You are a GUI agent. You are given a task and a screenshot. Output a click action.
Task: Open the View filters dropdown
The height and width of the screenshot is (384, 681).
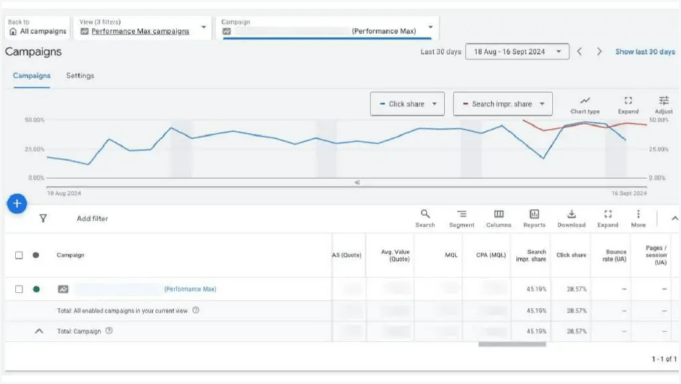pyautogui.click(x=203, y=27)
